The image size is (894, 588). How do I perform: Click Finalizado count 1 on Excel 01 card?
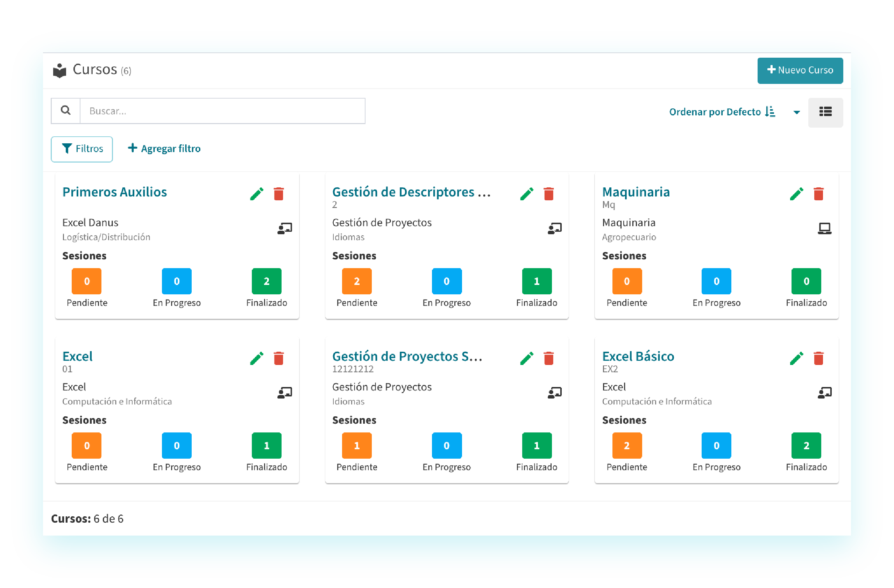(x=266, y=445)
